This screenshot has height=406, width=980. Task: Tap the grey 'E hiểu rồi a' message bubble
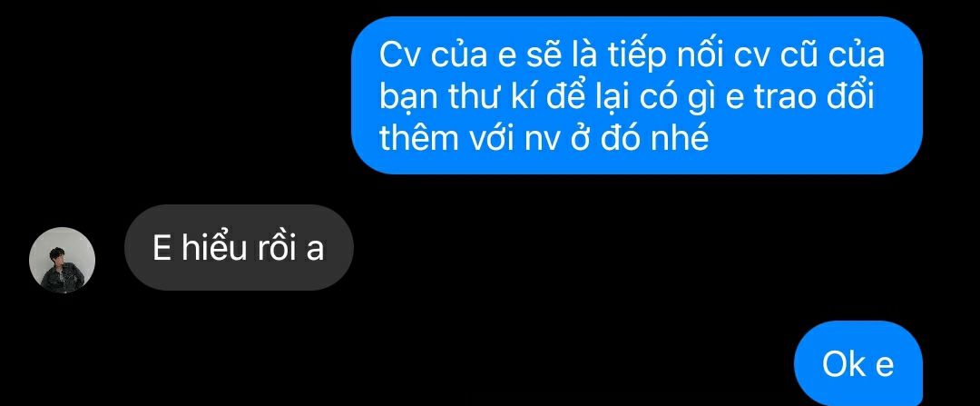(x=239, y=248)
